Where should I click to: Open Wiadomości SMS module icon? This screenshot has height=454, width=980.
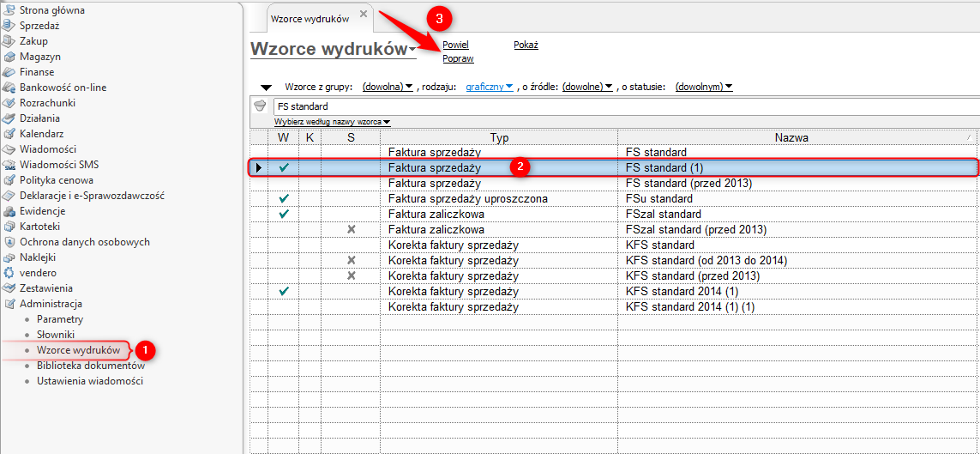click(x=9, y=165)
